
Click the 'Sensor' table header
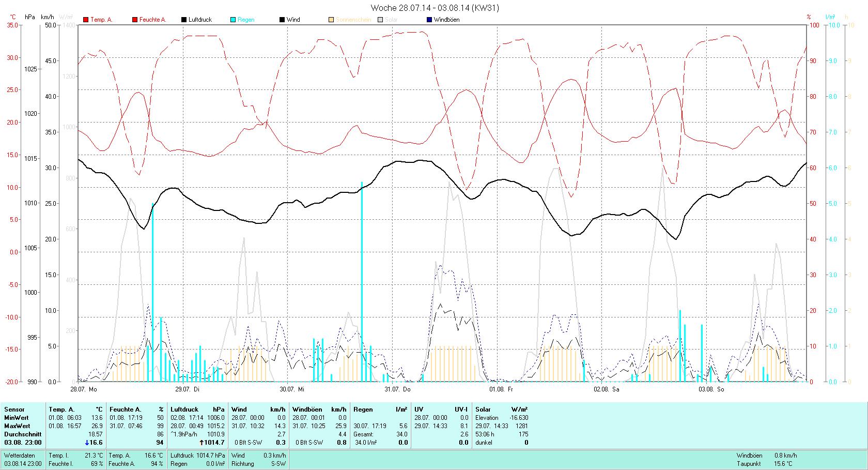pyautogui.click(x=14, y=410)
